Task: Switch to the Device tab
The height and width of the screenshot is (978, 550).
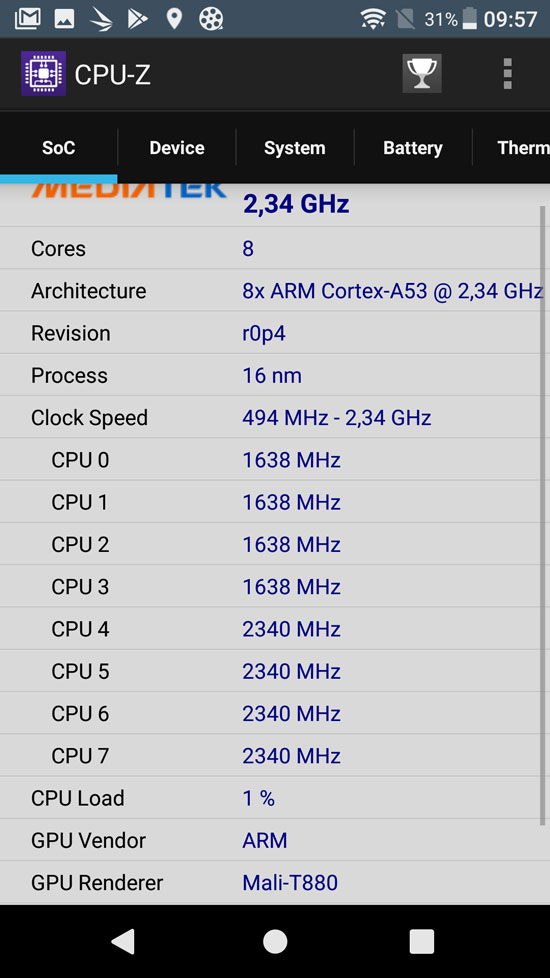Action: pos(177,148)
